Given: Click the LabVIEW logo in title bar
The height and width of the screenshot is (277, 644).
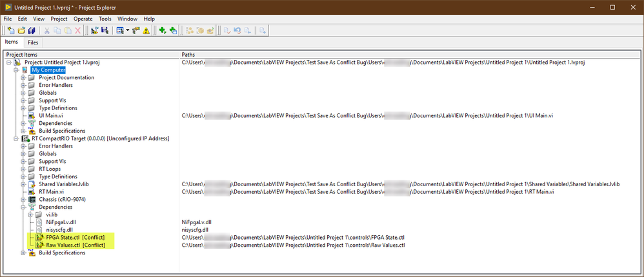Looking at the screenshot, I should coord(8,7).
